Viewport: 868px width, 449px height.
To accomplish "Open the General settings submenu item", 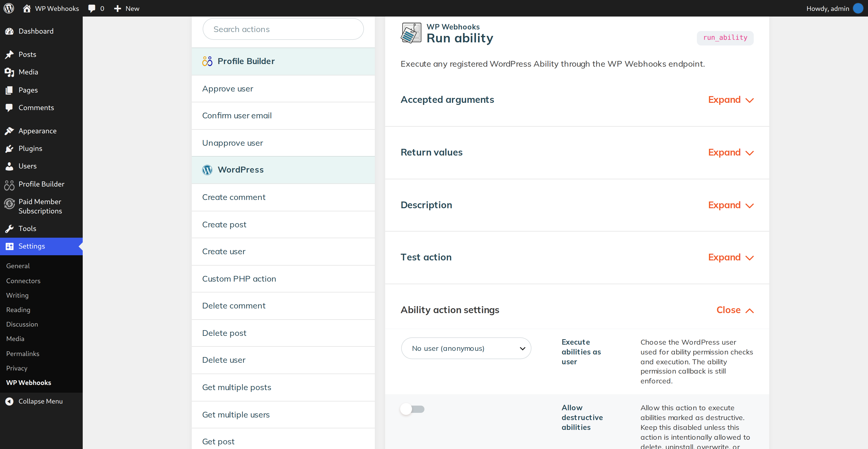I will coord(18,266).
